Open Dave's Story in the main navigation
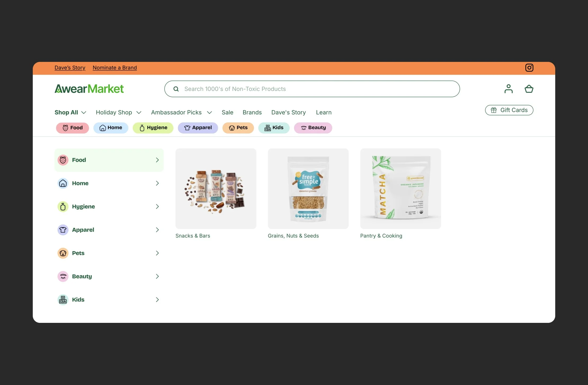The image size is (588, 385). [x=289, y=112]
